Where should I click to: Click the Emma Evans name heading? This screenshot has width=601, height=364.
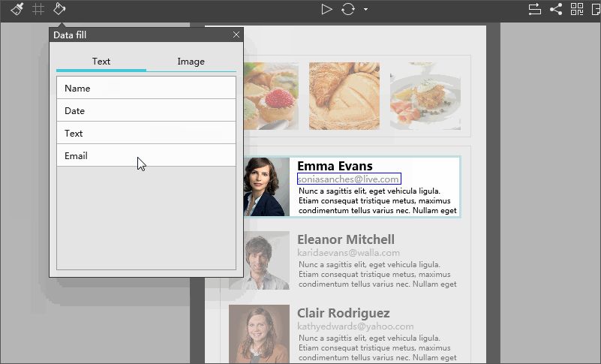click(x=335, y=166)
